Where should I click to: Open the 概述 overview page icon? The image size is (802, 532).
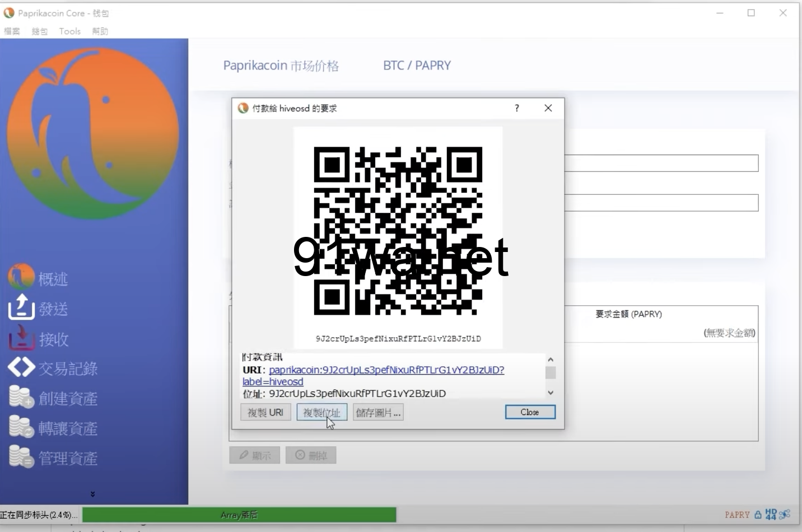coord(21,277)
